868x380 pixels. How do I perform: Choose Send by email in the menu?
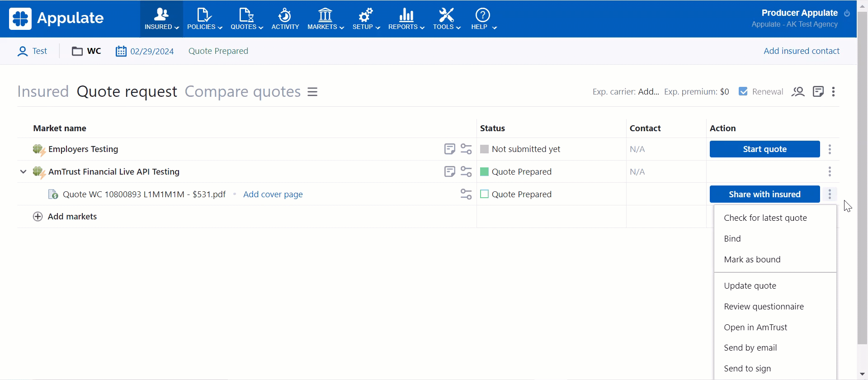tap(750, 347)
